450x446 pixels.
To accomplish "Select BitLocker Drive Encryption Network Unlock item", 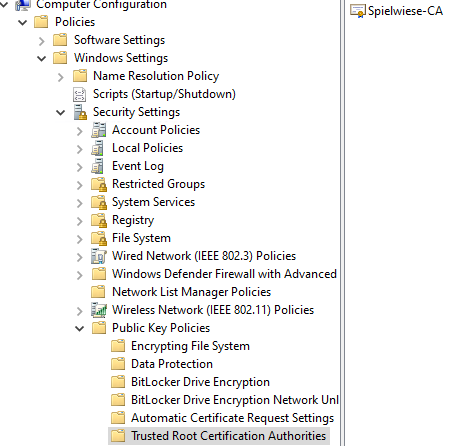I will pos(235,400).
